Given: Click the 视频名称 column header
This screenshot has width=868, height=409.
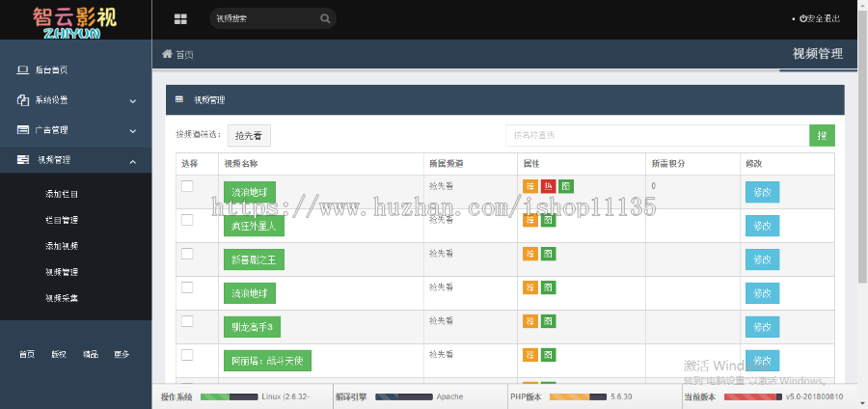Looking at the screenshot, I should (x=241, y=164).
